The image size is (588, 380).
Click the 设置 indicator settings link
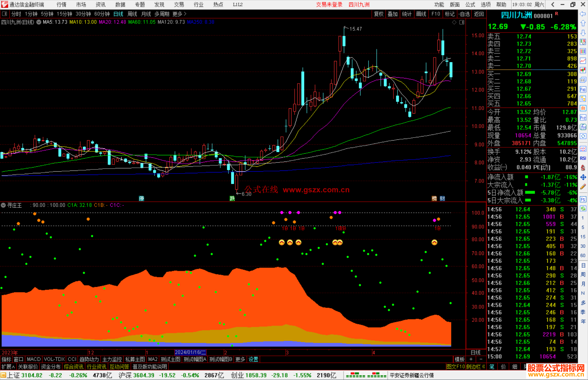pyautogui.click(x=253, y=359)
